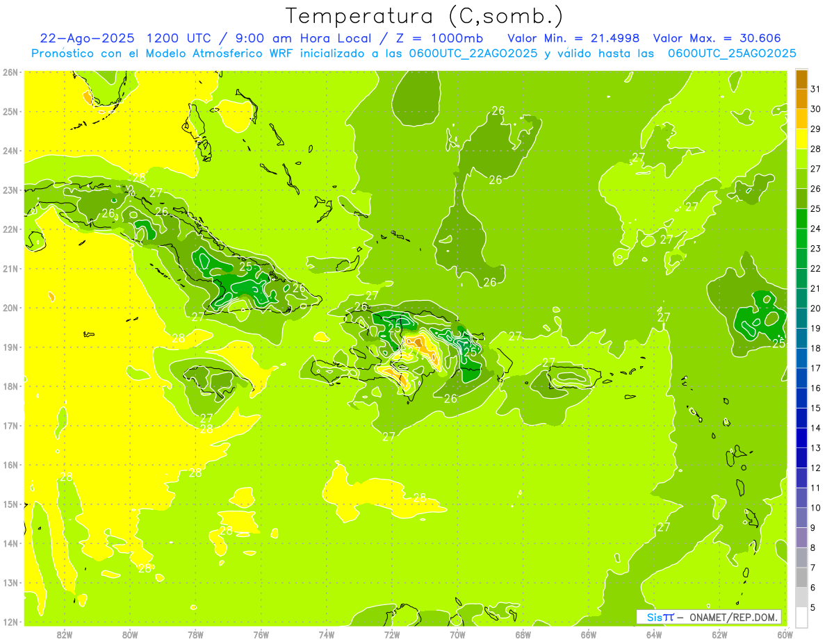Click the '62W' longitude axis label
The image size is (834, 644).
(720, 634)
